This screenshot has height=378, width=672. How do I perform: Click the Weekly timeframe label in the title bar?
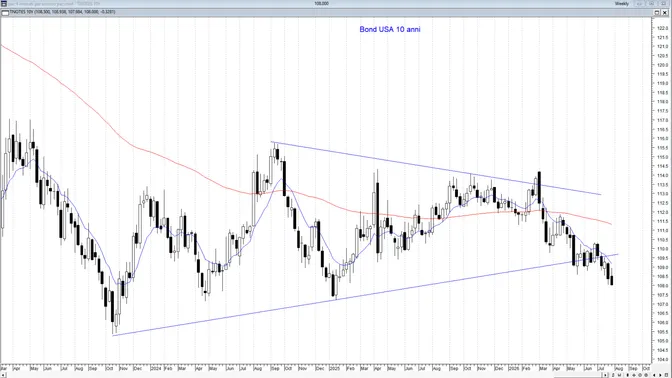[621, 3]
